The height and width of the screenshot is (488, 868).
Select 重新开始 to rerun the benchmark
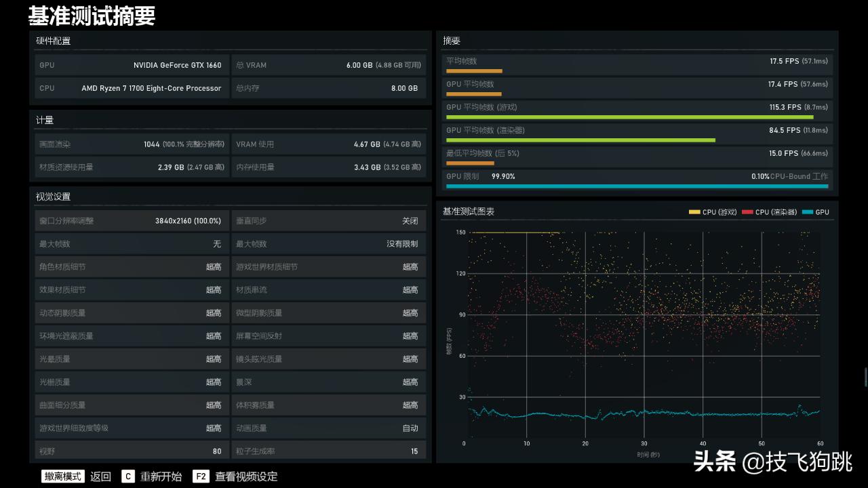pyautogui.click(x=161, y=476)
